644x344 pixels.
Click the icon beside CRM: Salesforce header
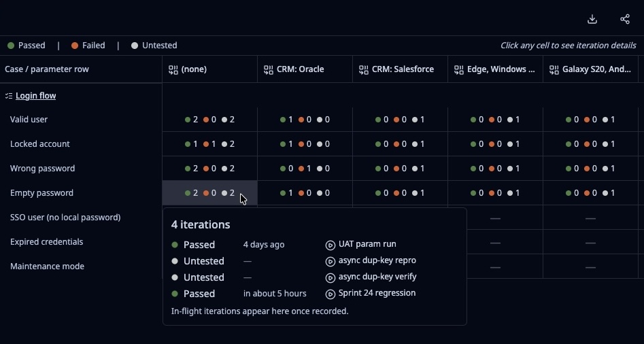[363, 69]
